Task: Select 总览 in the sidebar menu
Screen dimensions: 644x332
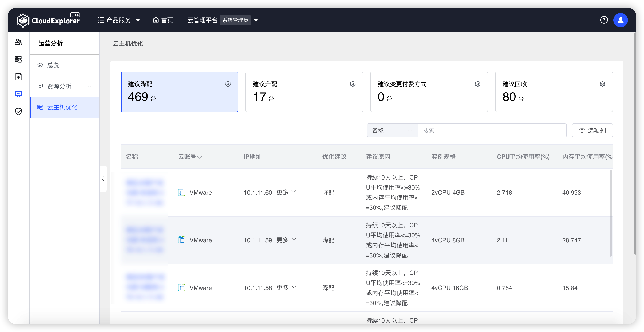Action: coord(53,65)
